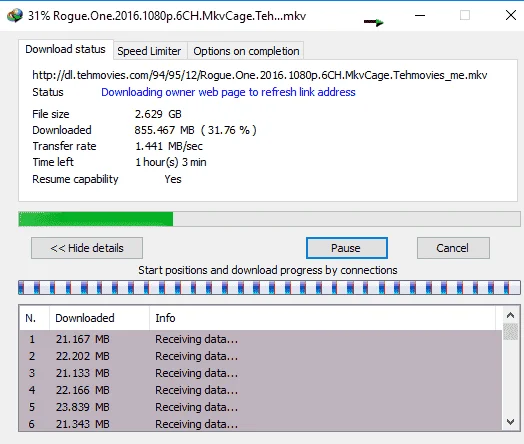Click the connections progress segment bar

(269, 288)
